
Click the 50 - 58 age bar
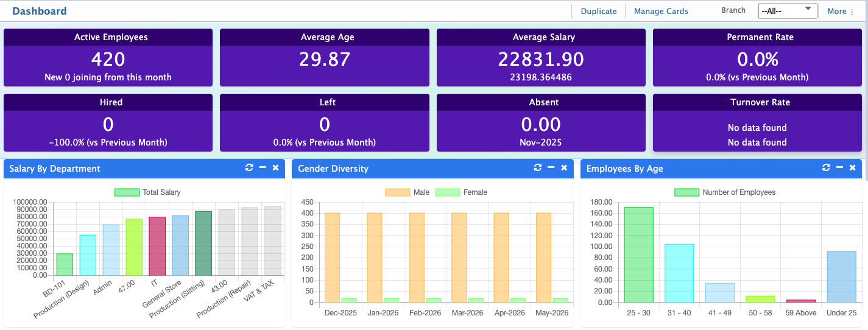760,299
